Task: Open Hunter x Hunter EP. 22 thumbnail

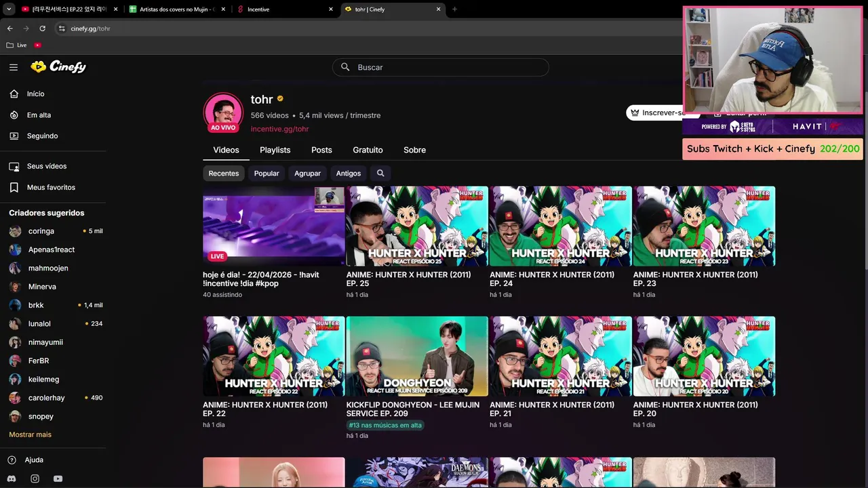Action: coord(274,356)
